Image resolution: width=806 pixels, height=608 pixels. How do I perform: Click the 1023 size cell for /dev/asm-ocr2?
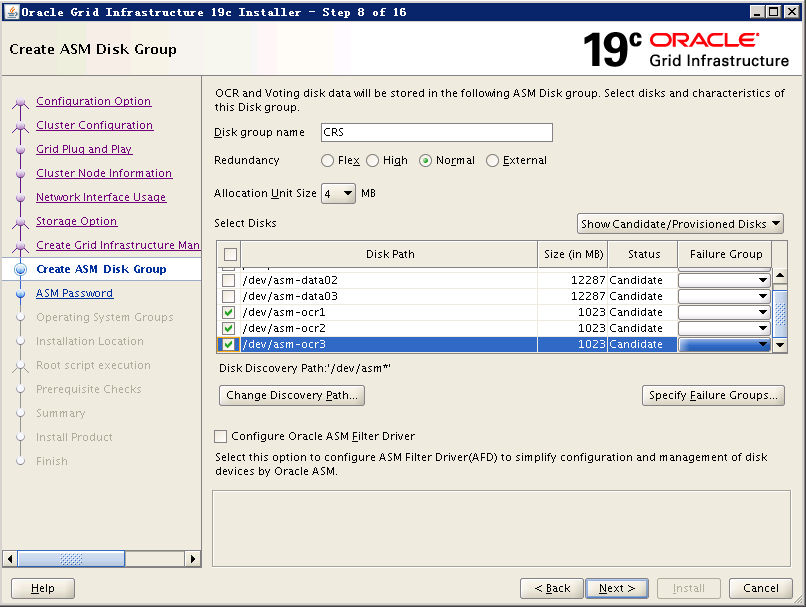573,328
